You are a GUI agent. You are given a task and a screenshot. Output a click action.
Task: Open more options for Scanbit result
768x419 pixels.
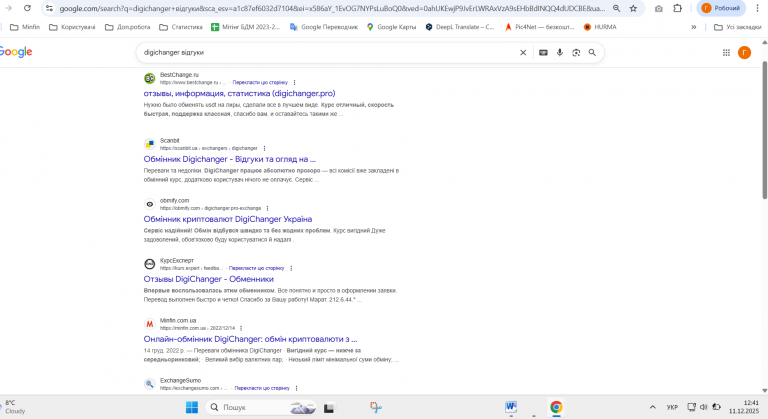pyautogui.click(x=264, y=148)
